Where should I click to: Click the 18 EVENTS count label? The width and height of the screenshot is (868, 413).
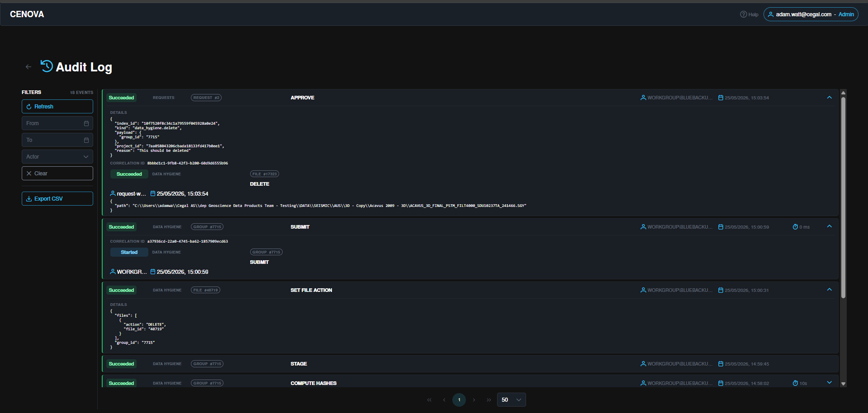click(x=81, y=92)
